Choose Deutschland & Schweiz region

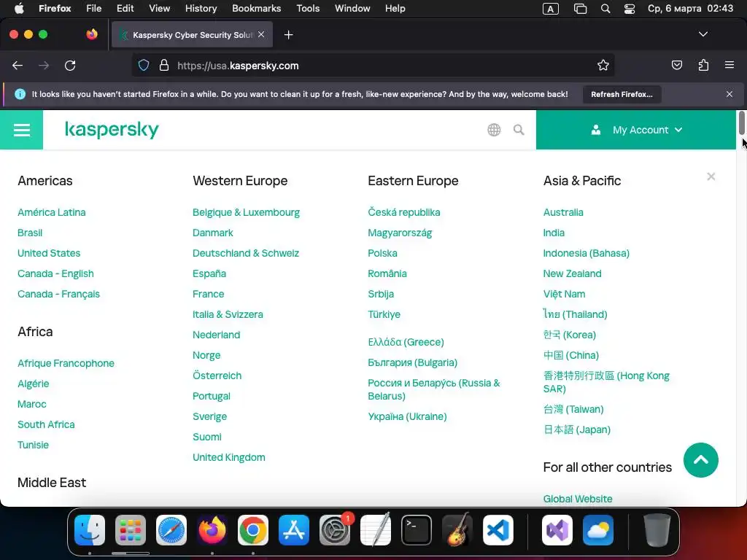[246, 253]
